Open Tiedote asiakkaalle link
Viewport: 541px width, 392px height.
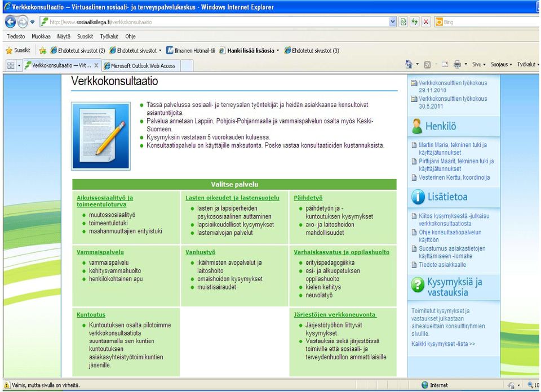pyautogui.click(x=442, y=265)
